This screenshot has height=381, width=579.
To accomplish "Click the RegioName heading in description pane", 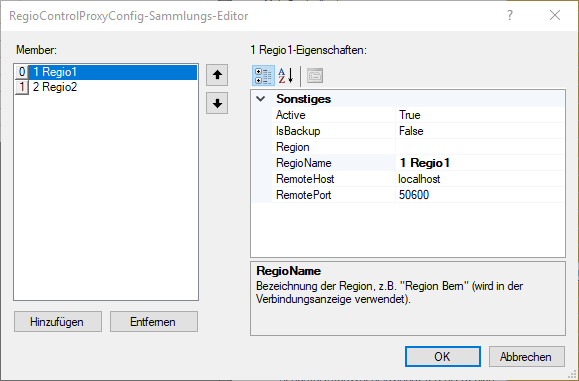I will [x=288, y=271].
